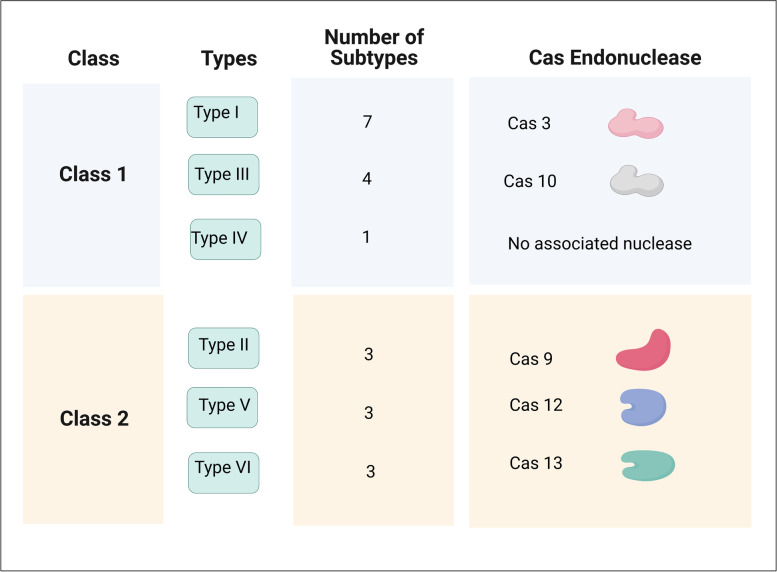Click the pink Cas 3 protein icon
The width and height of the screenshot is (777, 572).
[x=636, y=124]
